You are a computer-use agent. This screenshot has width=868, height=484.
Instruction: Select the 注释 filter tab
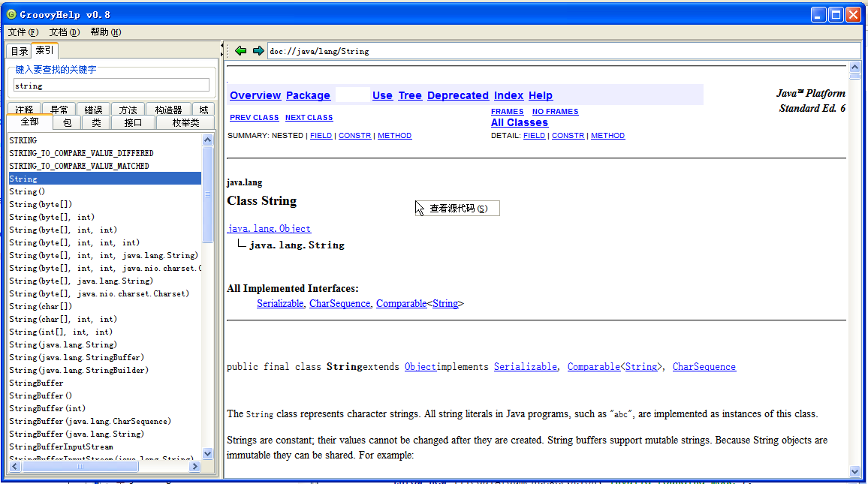click(x=24, y=110)
